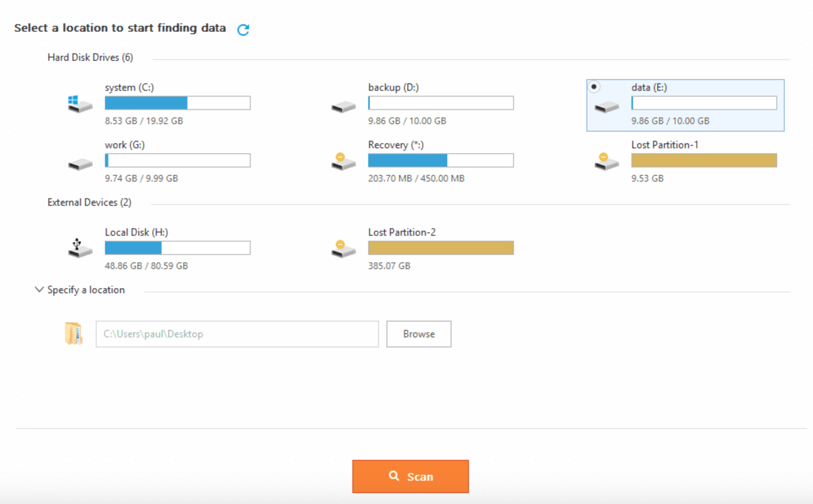Click the Browse button
Screen dimensions: 813x504
(x=419, y=334)
